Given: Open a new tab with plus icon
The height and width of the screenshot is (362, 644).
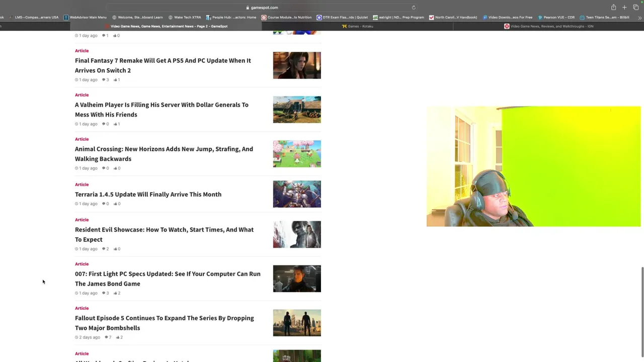Looking at the screenshot, I should tap(624, 7).
